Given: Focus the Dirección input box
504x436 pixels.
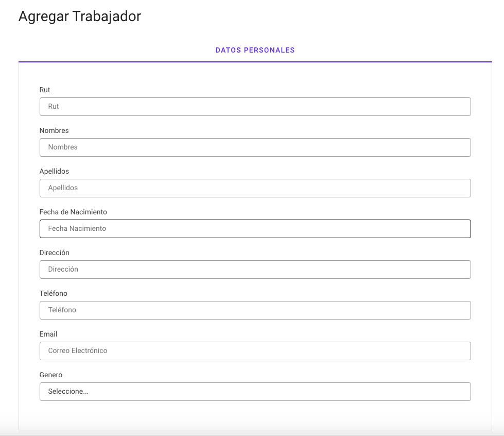Looking at the screenshot, I should pos(255,270).
